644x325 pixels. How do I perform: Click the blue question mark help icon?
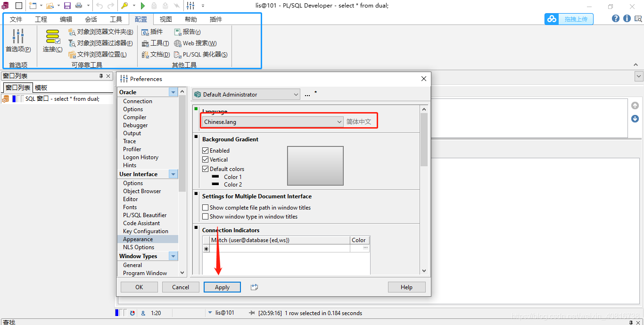click(616, 18)
